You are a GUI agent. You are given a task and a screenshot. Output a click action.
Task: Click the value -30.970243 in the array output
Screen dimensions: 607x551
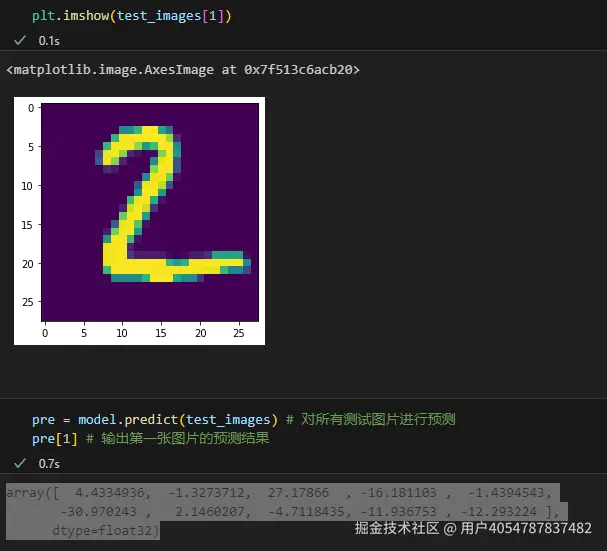tap(98, 512)
